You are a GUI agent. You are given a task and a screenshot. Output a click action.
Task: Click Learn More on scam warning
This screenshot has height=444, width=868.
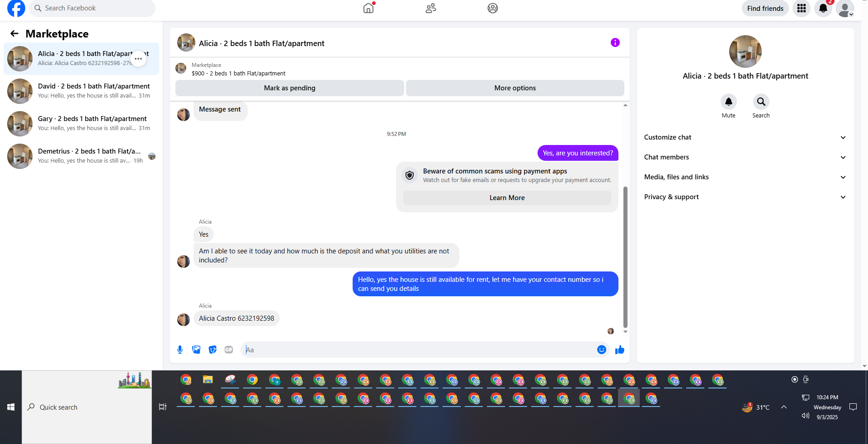point(507,198)
